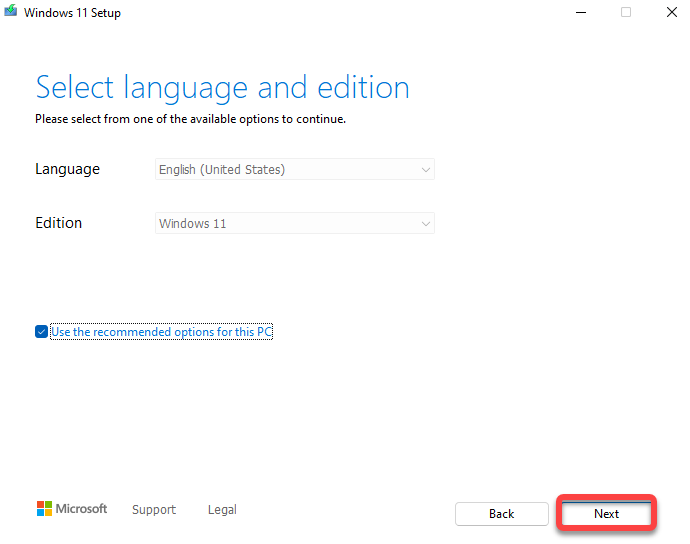Image resolution: width=690 pixels, height=544 pixels.
Task: Open the Legal link
Action: tap(222, 510)
